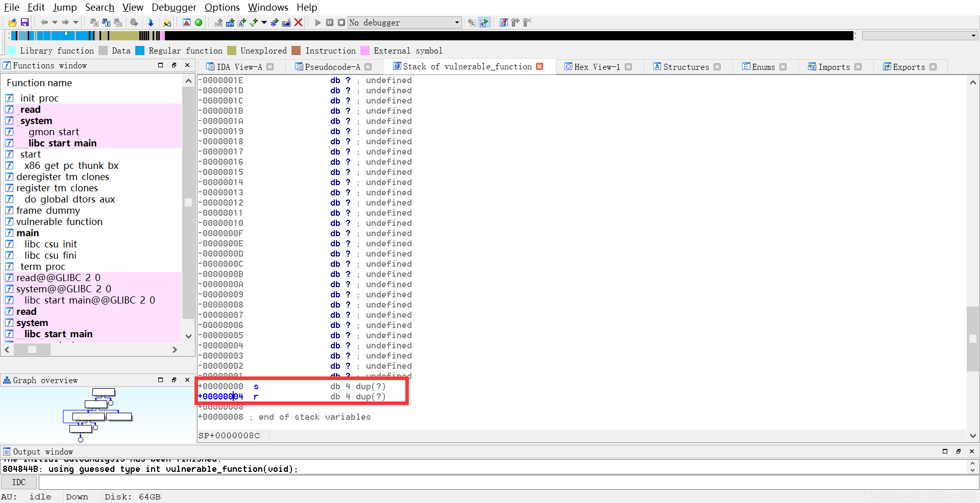This screenshot has width=980, height=503.
Task: Click the convert to data toolbar icon
Action: coord(230,22)
